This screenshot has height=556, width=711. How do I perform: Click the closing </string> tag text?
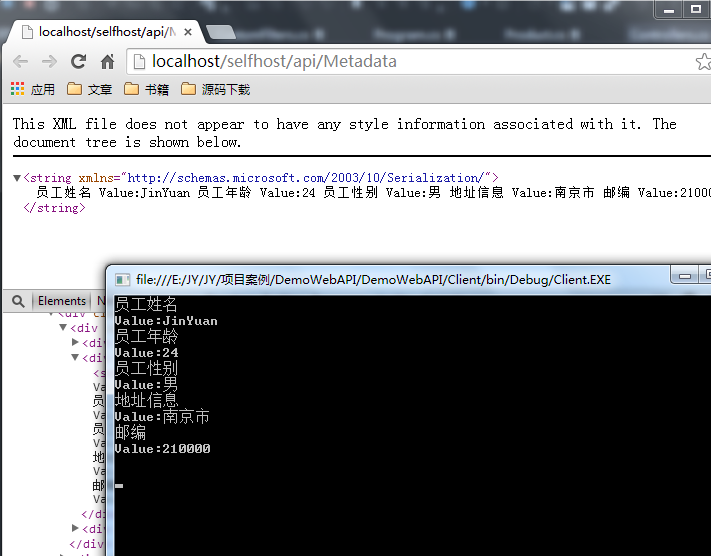click(54, 208)
